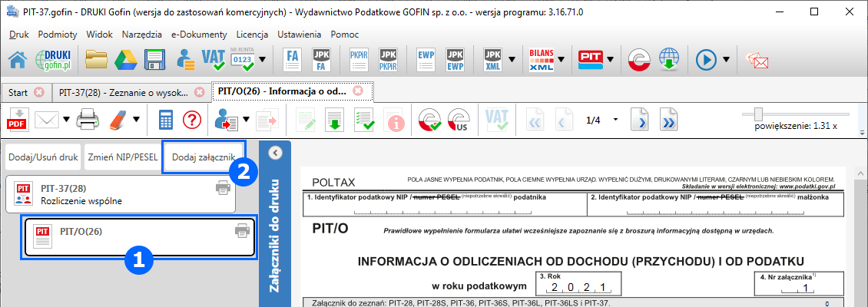Open the Podmioty menu
This screenshot has height=307, width=868.
[x=58, y=35]
